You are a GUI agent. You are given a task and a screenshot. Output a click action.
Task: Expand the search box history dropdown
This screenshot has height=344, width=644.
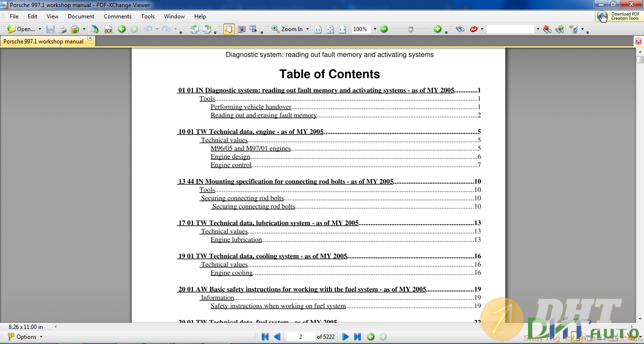pos(537,29)
